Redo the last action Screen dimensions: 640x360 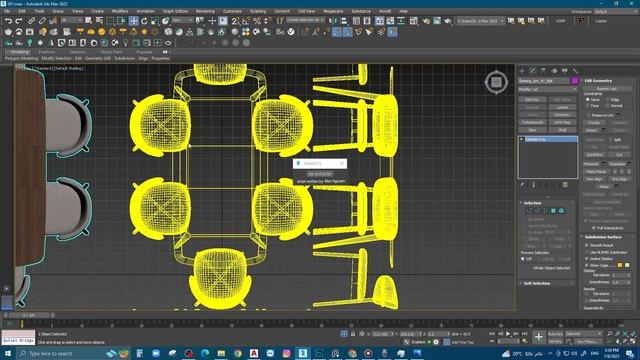point(19,21)
